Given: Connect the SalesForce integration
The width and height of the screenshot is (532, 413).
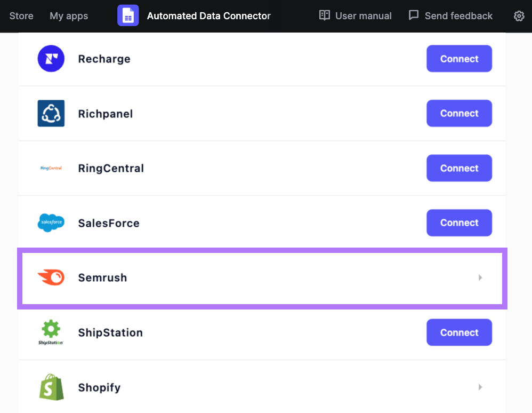Looking at the screenshot, I should (x=459, y=223).
